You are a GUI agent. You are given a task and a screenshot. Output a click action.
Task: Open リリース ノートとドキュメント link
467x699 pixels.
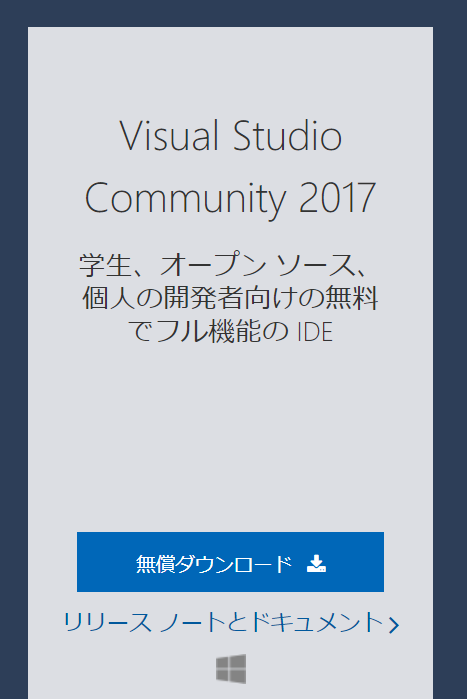(x=231, y=622)
